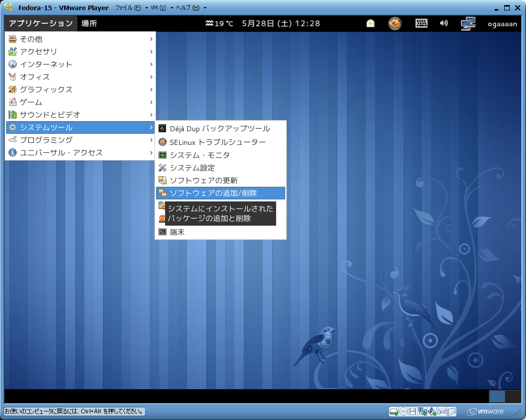
Task: Click the VMware network adapter status icon
Action: 423,411
